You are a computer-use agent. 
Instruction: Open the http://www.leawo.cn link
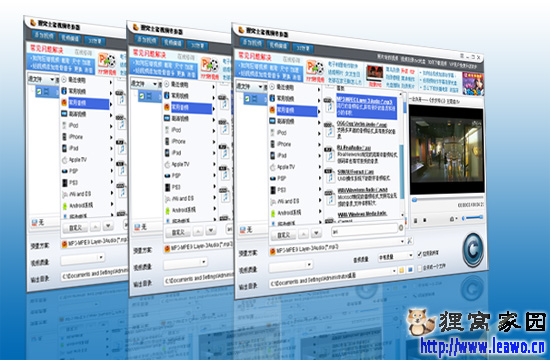click(x=483, y=347)
